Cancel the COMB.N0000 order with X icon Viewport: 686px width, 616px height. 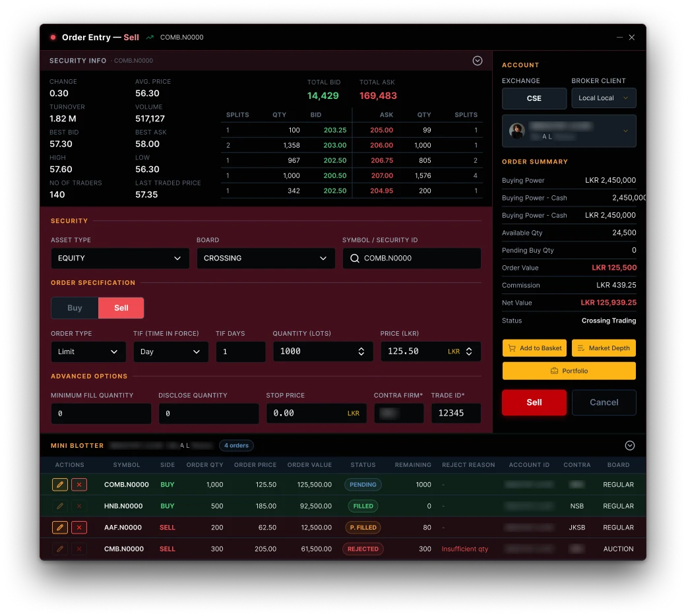(x=79, y=485)
